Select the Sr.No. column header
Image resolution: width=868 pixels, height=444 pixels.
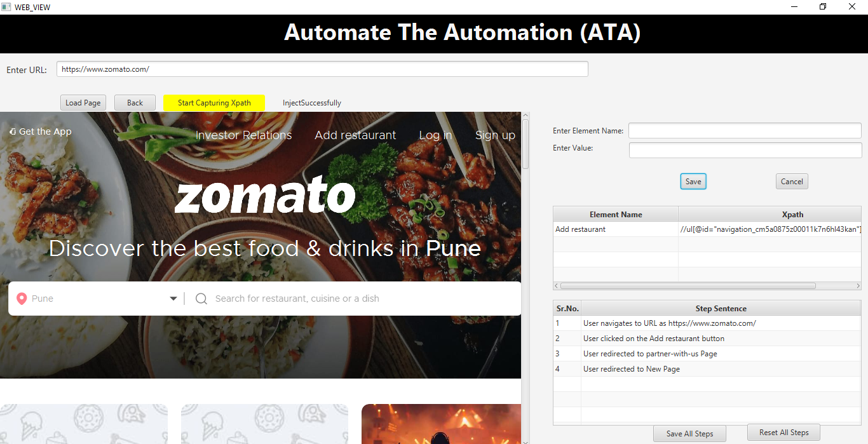click(567, 308)
